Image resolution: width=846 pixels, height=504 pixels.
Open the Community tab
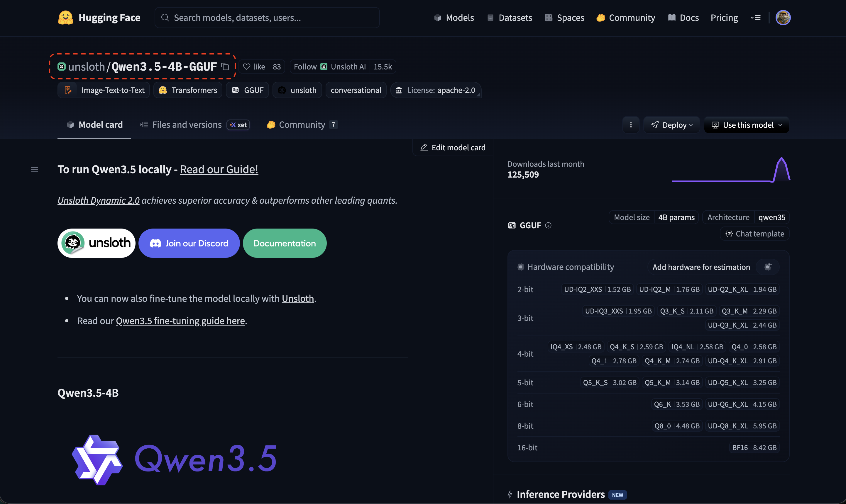301,125
